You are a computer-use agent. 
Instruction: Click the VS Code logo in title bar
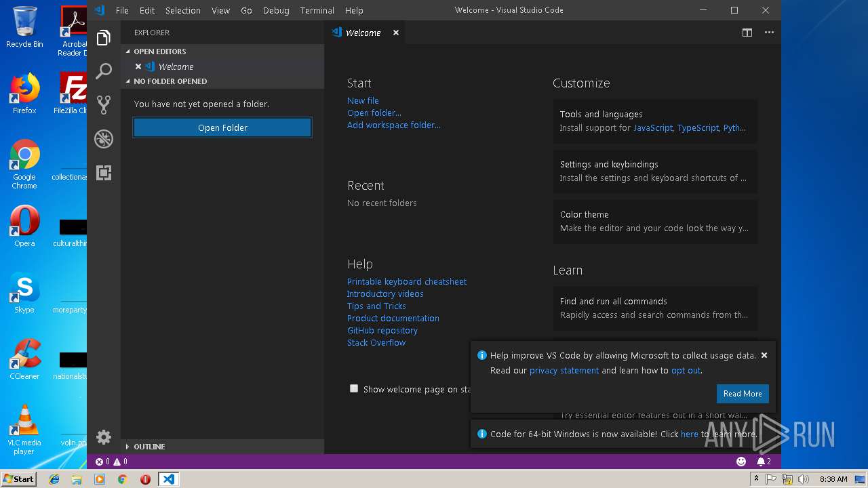pyautogui.click(x=100, y=10)
